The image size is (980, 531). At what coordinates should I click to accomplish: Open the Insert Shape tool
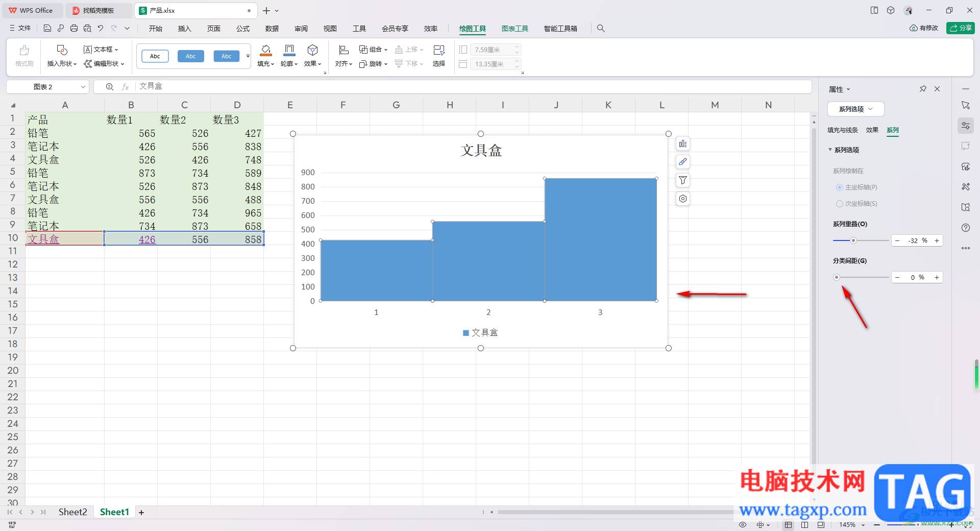pyautogui.click(x=62, y=56)
